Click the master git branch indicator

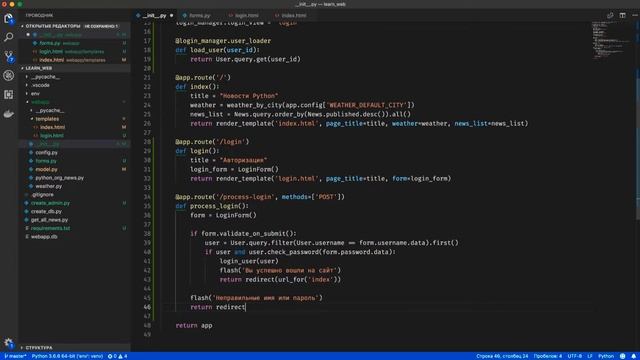click(x=15, y=356)
